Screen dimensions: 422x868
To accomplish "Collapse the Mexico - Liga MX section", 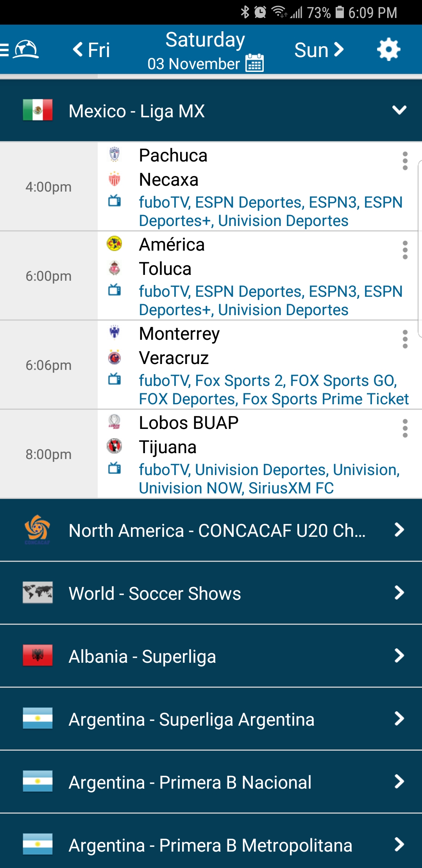I will 399,111.
